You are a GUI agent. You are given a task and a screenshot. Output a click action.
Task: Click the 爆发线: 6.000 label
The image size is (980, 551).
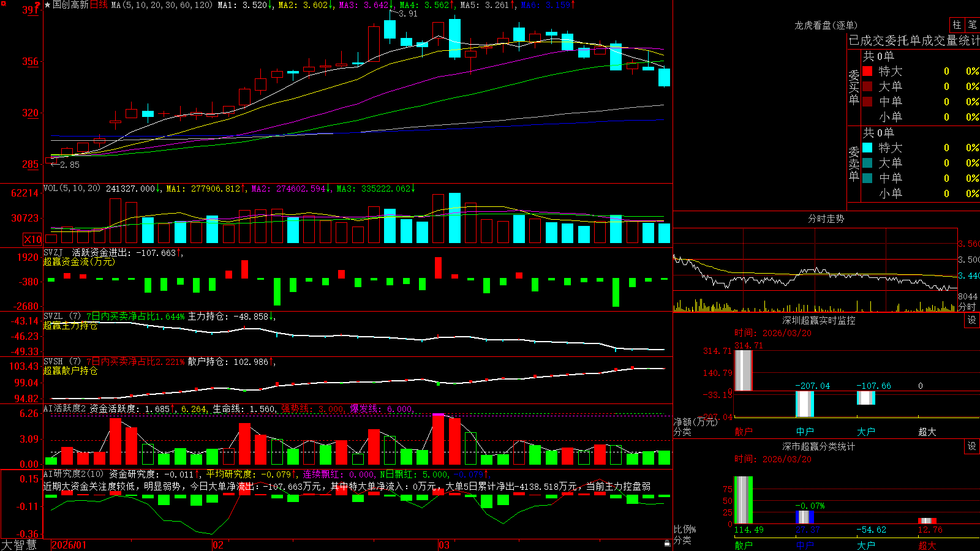(x=381, y=408)
